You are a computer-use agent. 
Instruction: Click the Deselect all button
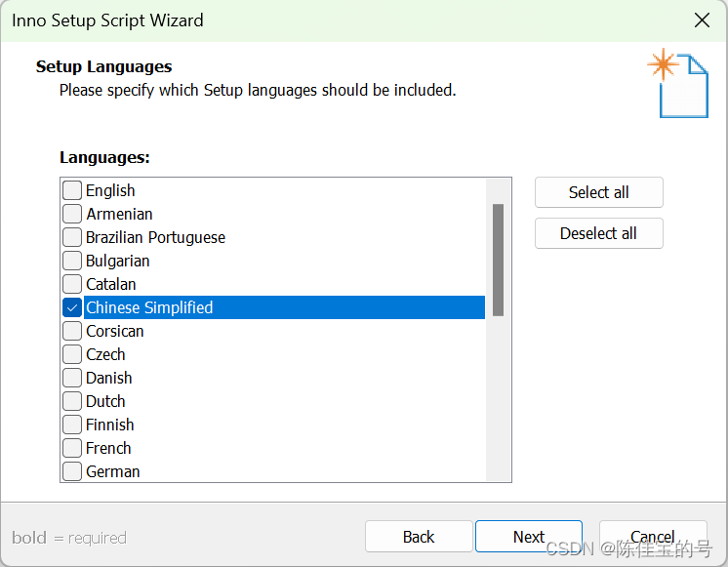[x=599, y=233]
